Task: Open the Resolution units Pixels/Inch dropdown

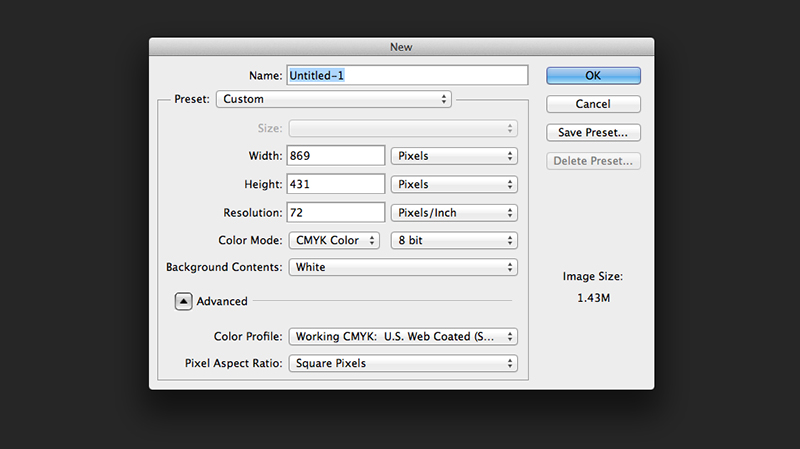Action: (454, 213)
